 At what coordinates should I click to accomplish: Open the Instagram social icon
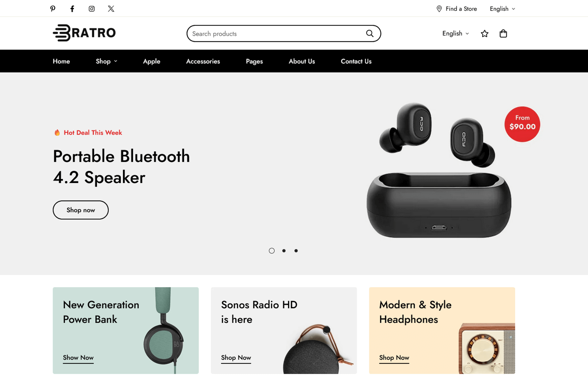tap(92, 9)
